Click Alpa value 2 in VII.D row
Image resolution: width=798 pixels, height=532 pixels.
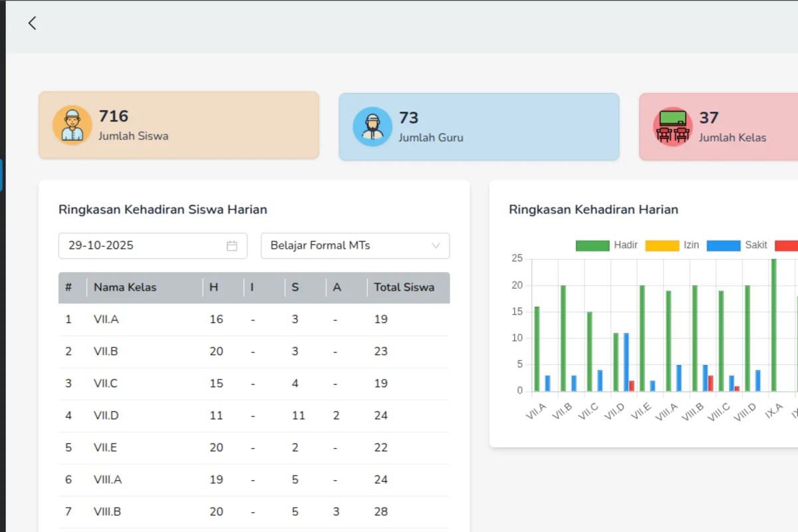[x=336, y=416]
